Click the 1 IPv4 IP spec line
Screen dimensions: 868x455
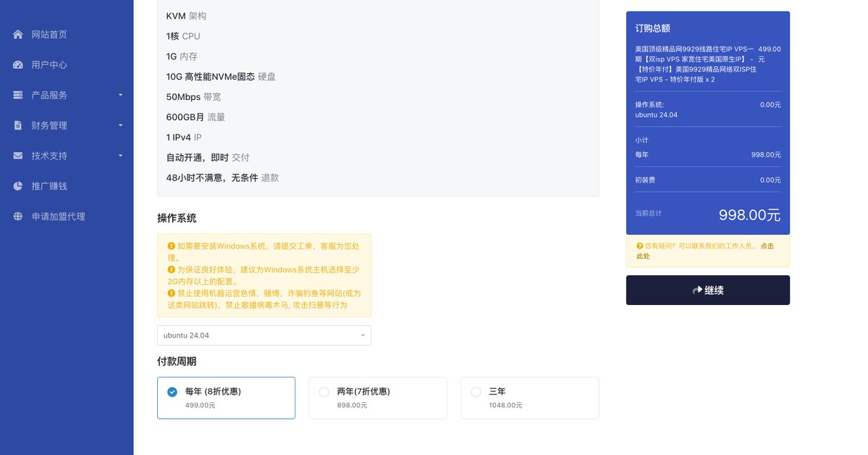click(184, 138)
